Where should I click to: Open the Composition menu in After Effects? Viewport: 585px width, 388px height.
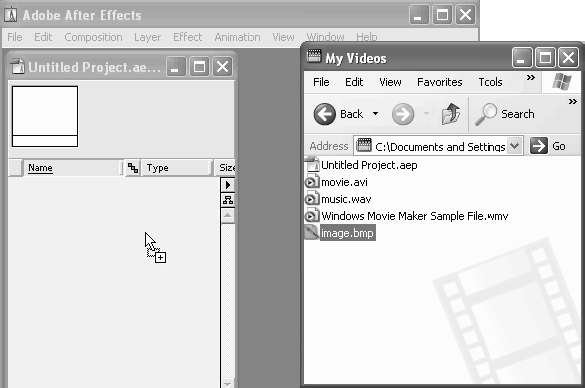pyautogui.click(x=93, y=37)
